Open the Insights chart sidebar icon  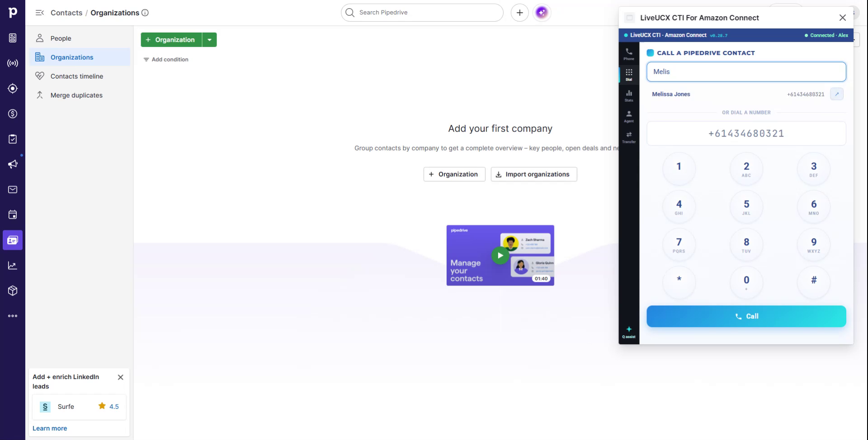click(x=13, y=266)
